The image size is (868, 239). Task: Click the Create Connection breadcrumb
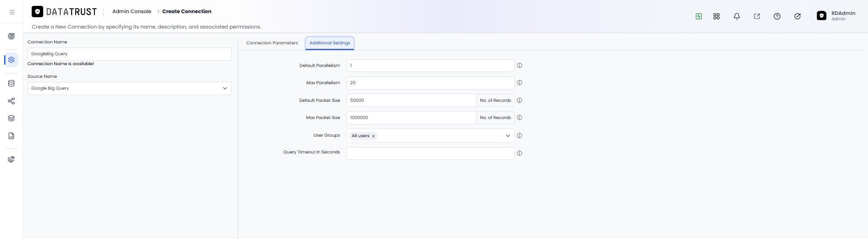(x=187, y=11)
